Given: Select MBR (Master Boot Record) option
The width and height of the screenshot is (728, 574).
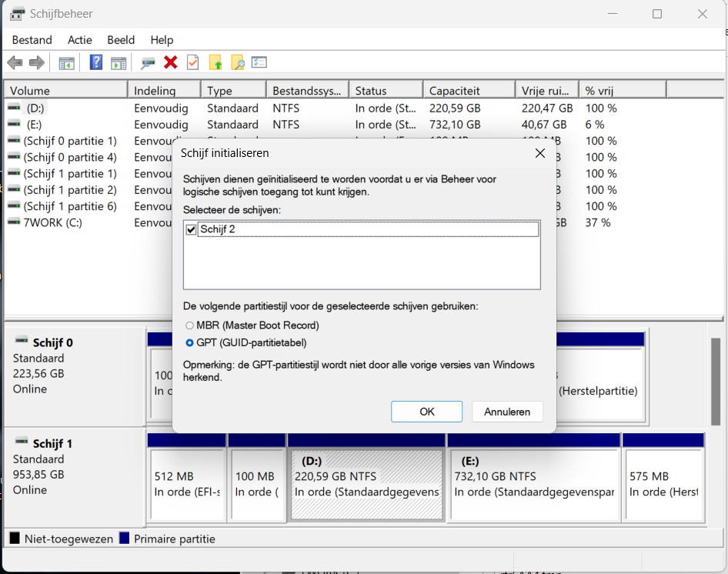Looking at the screenshot, I should 190,325.
